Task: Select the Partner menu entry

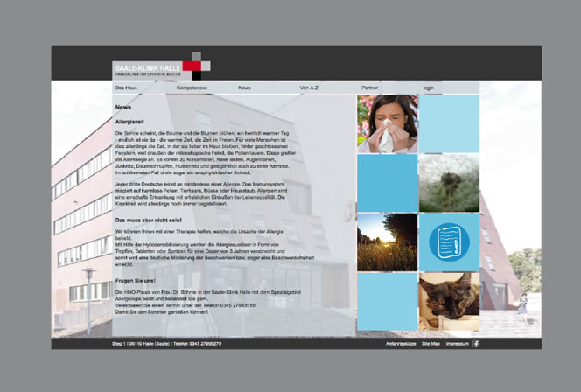Action: coord(369,88)
